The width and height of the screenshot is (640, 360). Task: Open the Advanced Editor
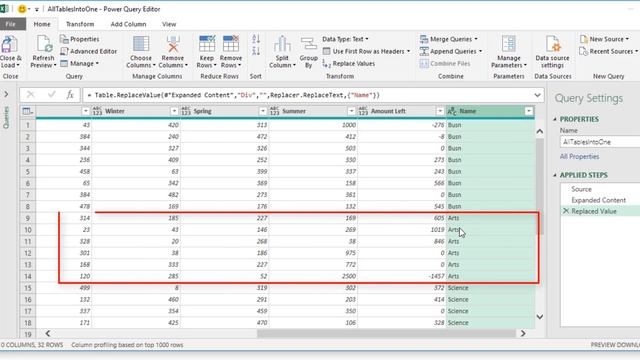click(x=89, y=51)
